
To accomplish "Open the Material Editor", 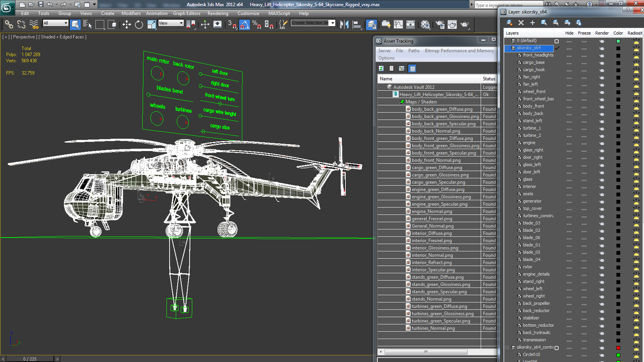I will coord(425,24).
